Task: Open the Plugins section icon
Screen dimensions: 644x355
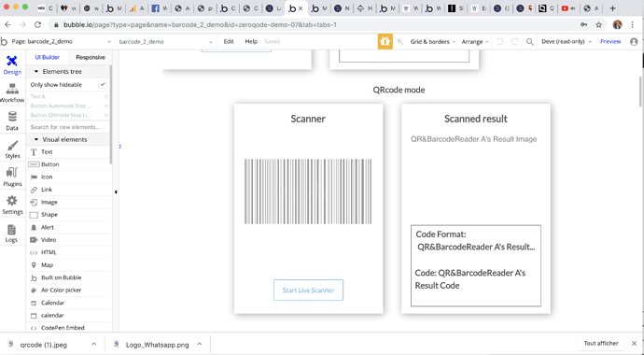Action: pos(12,177)
